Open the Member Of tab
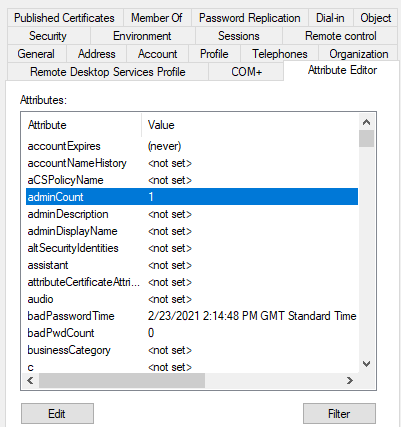 pos(157,18)
